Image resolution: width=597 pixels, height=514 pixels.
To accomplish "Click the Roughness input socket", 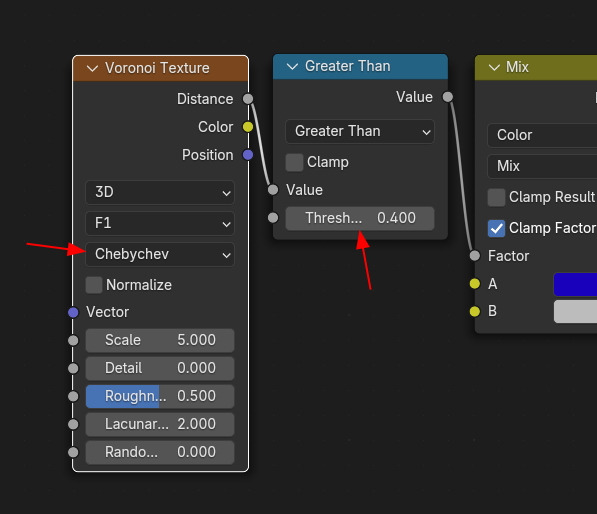I will tap(73, 396).
